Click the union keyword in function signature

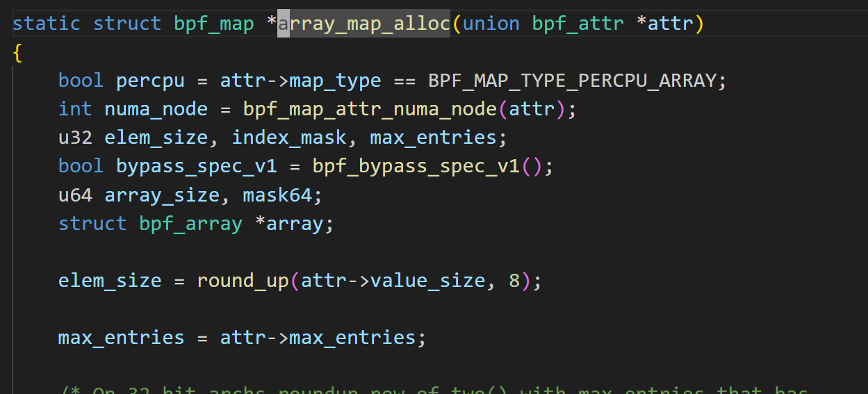pyautogui.click(x=491, y=24)
